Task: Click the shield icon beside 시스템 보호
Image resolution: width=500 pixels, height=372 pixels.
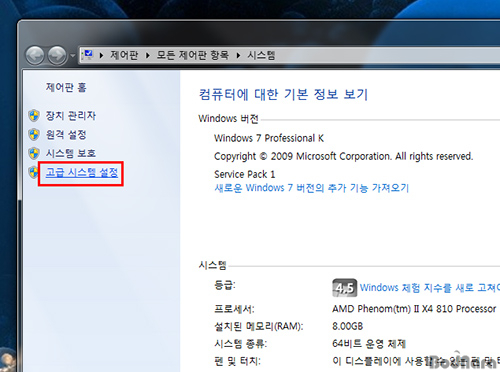Action: (x=34, y=153)
